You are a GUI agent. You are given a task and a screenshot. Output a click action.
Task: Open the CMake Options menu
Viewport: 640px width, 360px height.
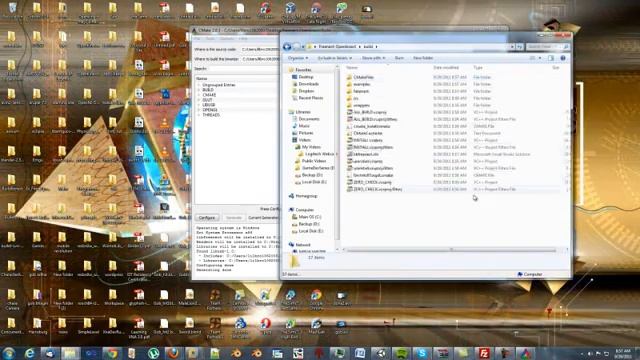(227, 39)
